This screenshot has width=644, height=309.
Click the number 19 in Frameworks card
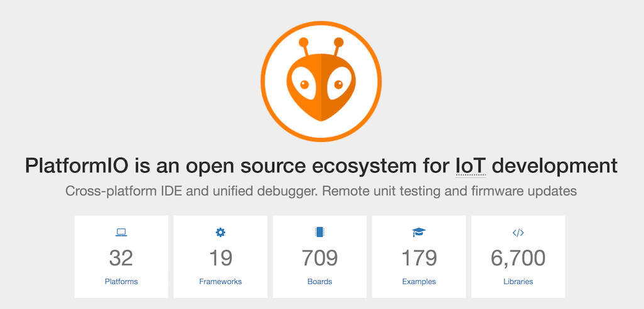click(221, 257)
